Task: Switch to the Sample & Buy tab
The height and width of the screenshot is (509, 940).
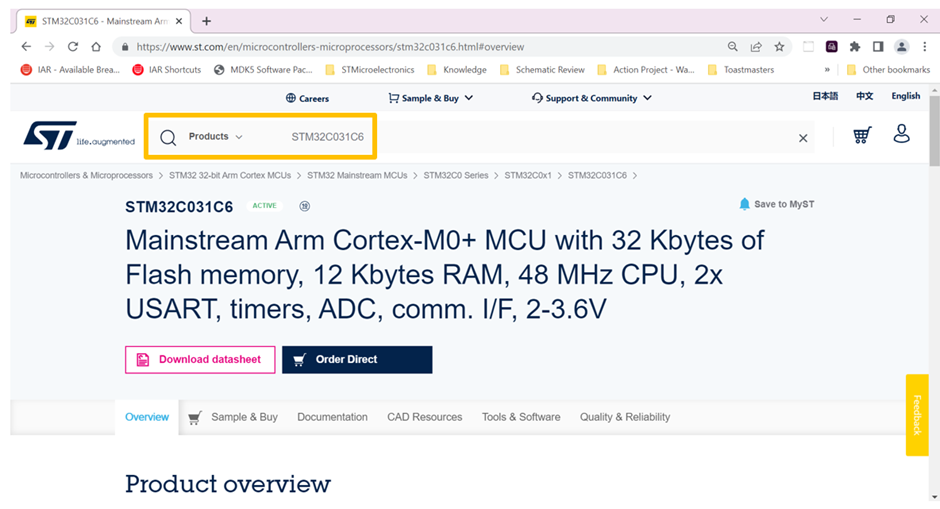Action: [x=233, y=417]
